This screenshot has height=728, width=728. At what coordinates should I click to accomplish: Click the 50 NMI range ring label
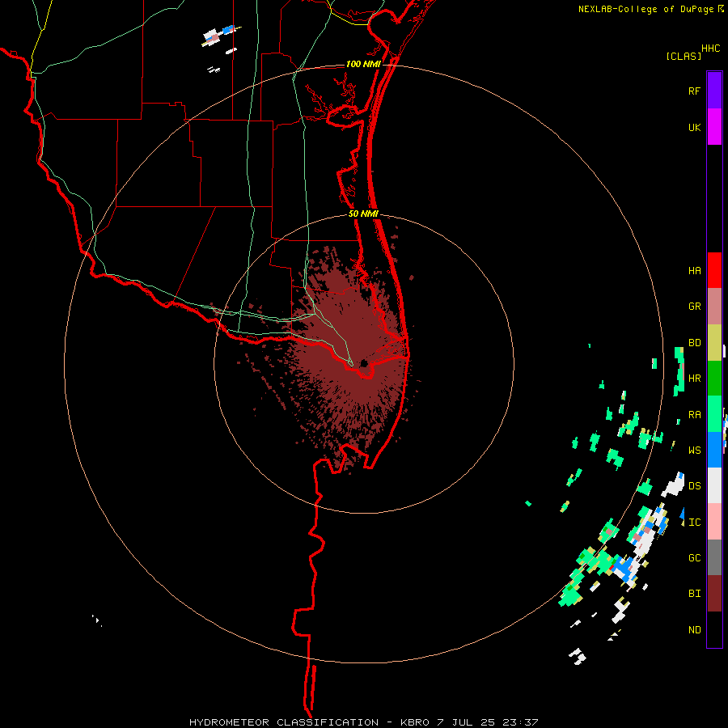tap(363, 214)
